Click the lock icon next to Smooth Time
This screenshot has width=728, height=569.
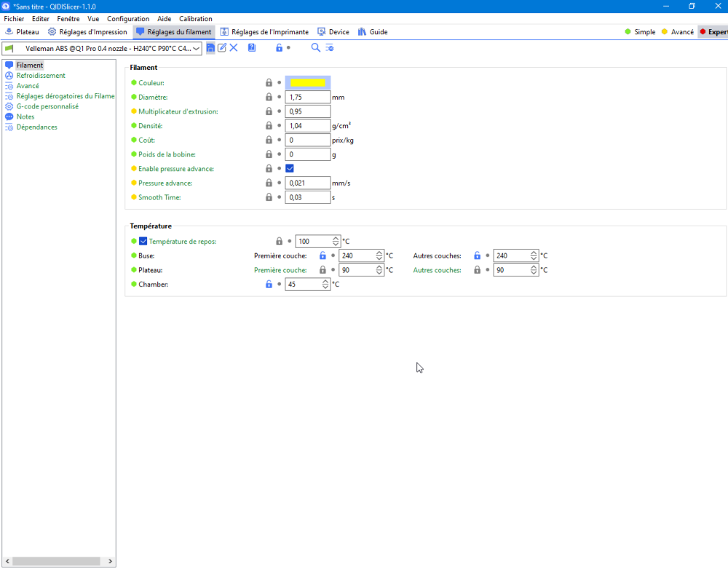269,197
